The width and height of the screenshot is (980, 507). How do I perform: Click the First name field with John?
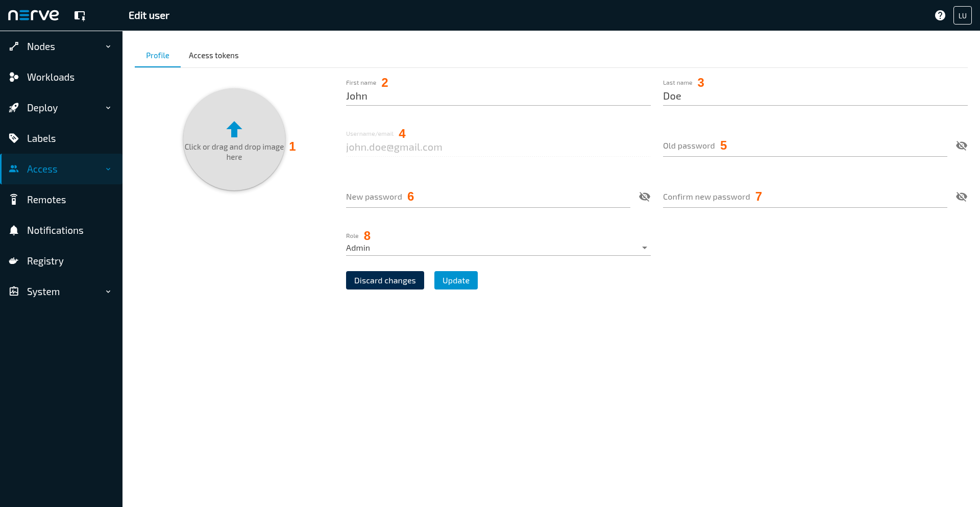coord(498,96)
